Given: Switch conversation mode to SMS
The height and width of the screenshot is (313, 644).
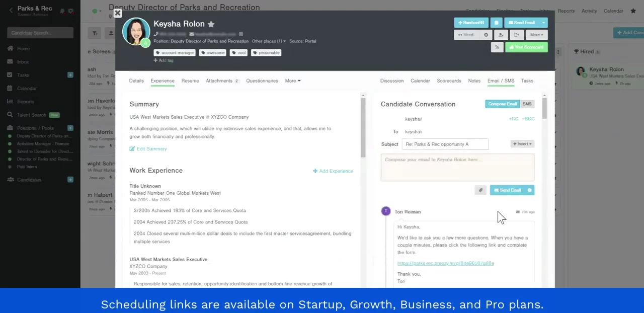Looking at the screenshot, I should pos(527,104).
